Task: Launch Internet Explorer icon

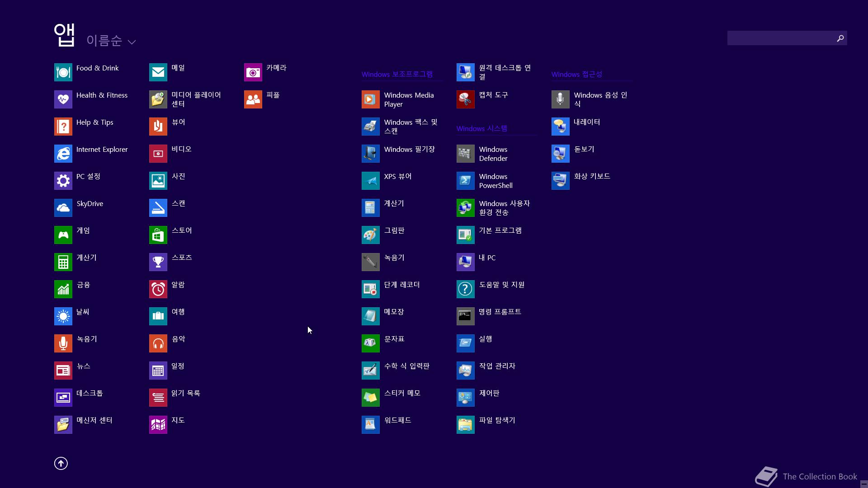Action: [x=63, y=154]
